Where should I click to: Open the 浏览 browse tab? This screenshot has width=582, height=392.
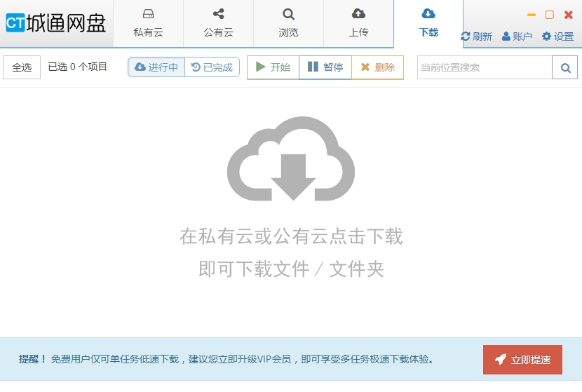(288, 23)
